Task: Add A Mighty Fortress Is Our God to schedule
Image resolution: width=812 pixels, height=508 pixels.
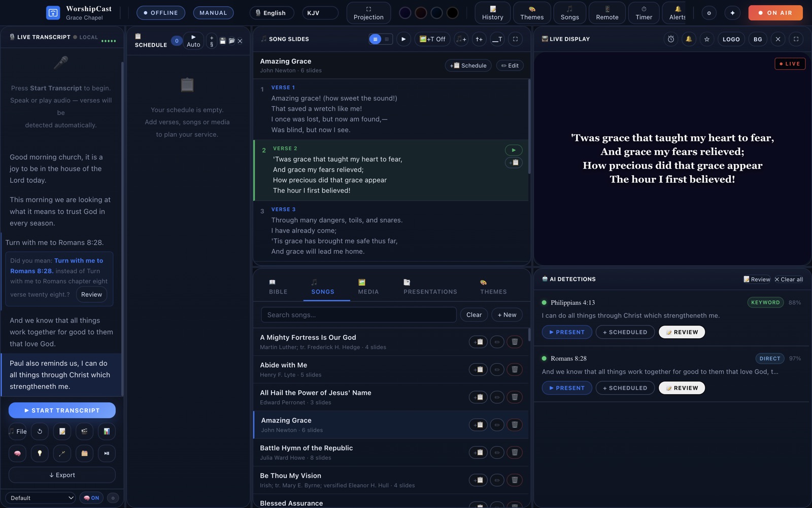Action: tap(478, 342)
